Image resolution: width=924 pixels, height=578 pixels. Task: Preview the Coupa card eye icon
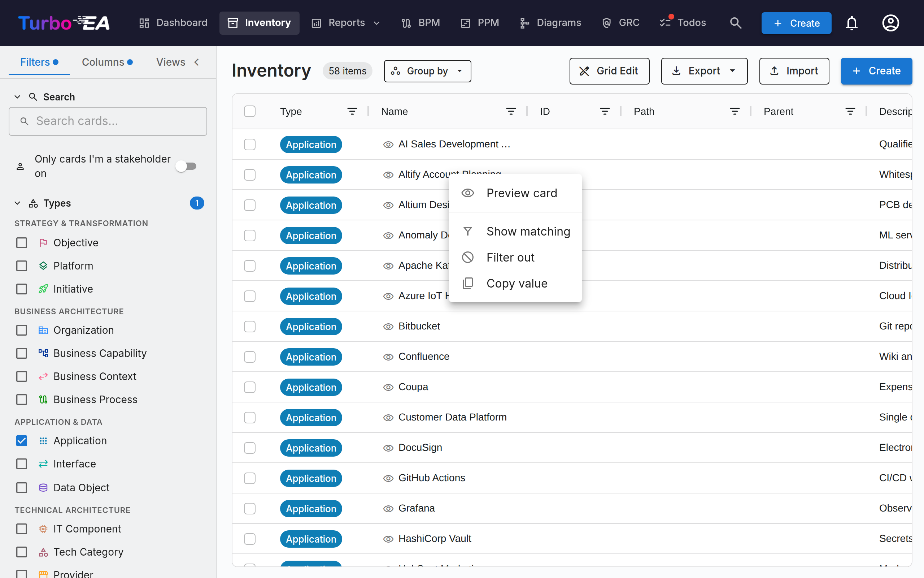(x=388, y=387)
